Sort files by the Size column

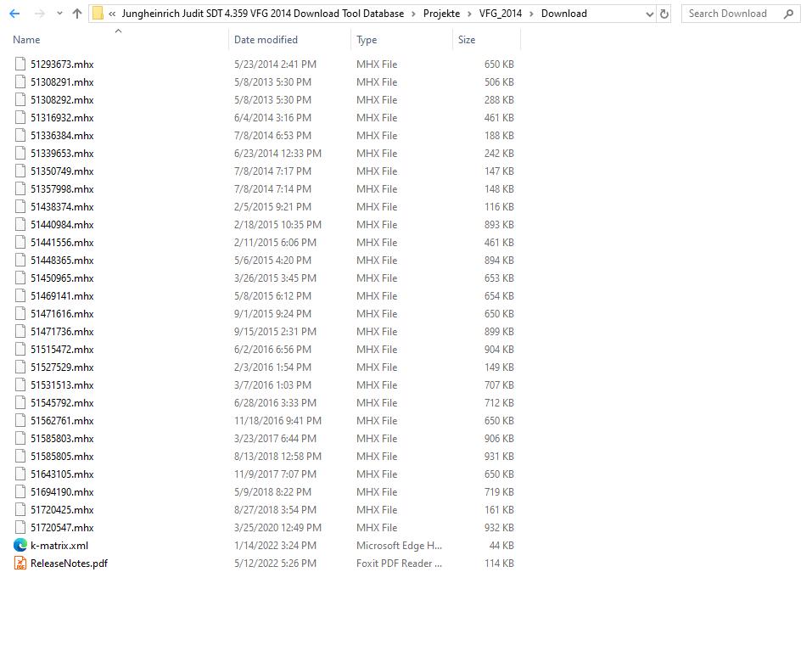pos(465,39)
